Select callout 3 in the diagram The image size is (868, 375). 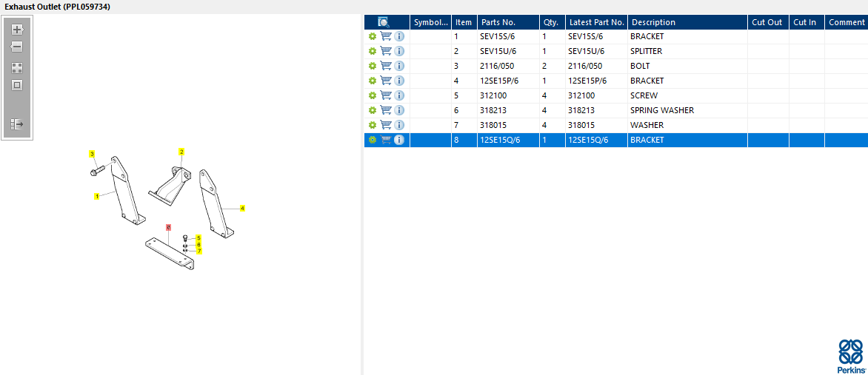tap(92, 153)
